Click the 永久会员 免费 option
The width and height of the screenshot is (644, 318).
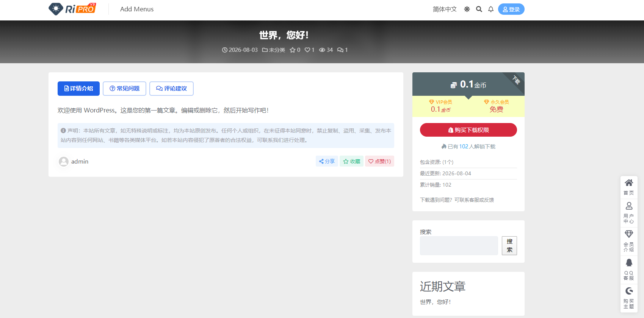[x=496, y=106]
